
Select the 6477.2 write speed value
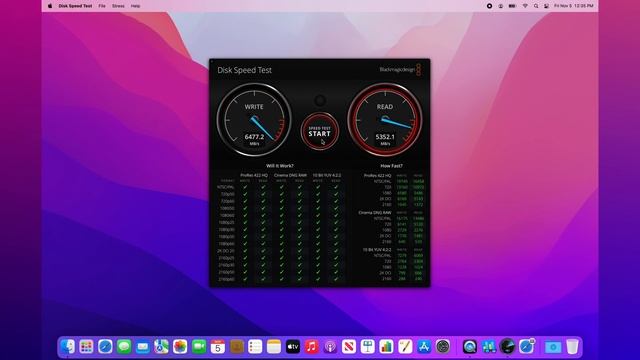(x=254, y=137)
